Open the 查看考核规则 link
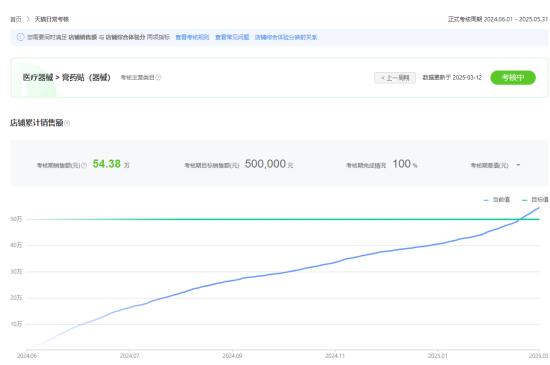 192,37
